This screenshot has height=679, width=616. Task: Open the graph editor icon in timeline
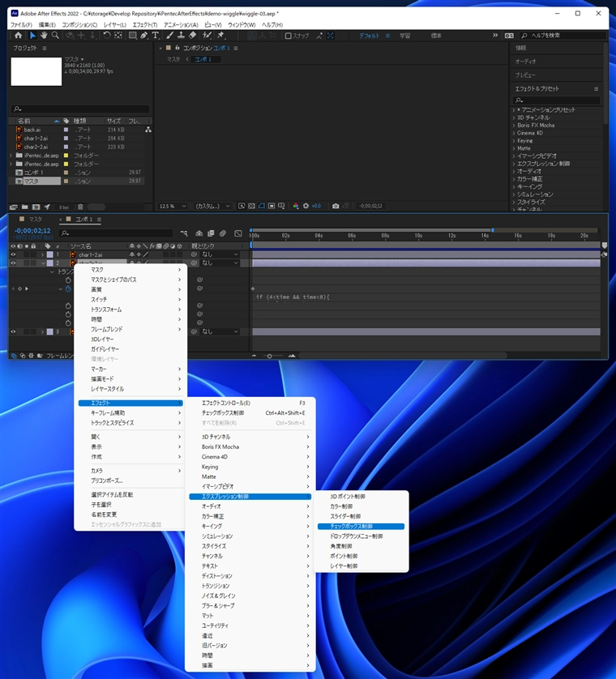pyautogui.click(x=237, y=233)
